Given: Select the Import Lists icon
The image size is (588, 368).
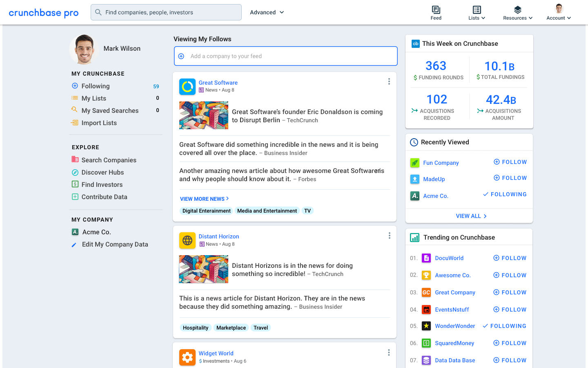Looking at the screenshot, I should (75, 123).
